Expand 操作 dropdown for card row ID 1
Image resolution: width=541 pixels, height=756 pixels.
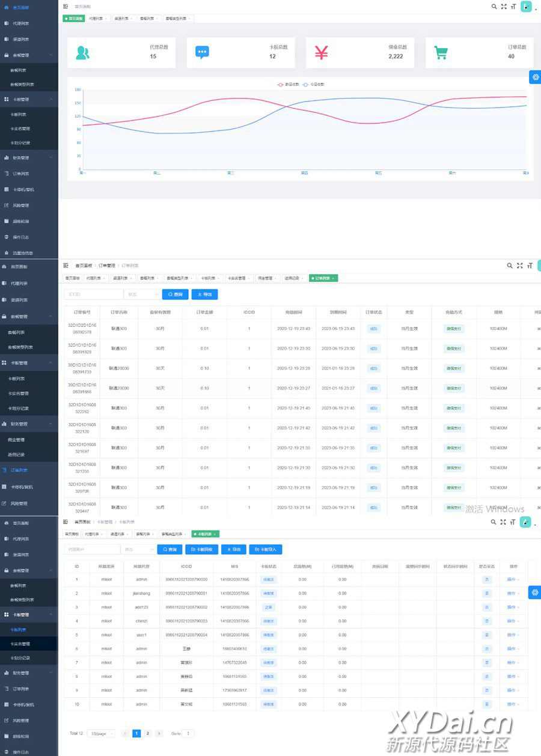[513, 579]
